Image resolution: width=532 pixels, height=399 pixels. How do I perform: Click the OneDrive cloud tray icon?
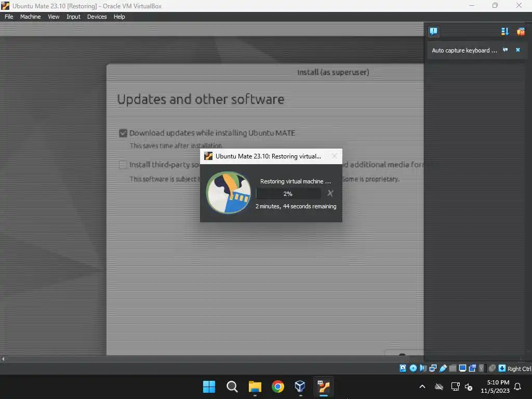(x=439, y=387)
